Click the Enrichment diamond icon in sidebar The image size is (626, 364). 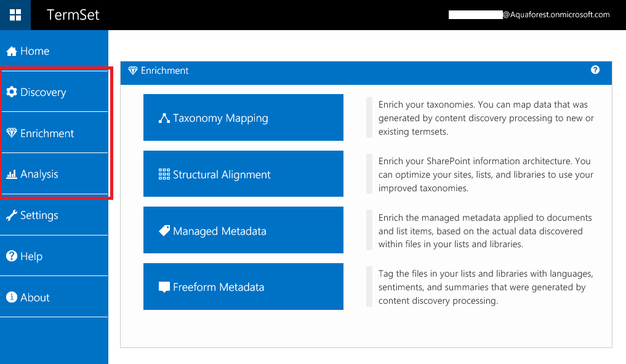11,133
